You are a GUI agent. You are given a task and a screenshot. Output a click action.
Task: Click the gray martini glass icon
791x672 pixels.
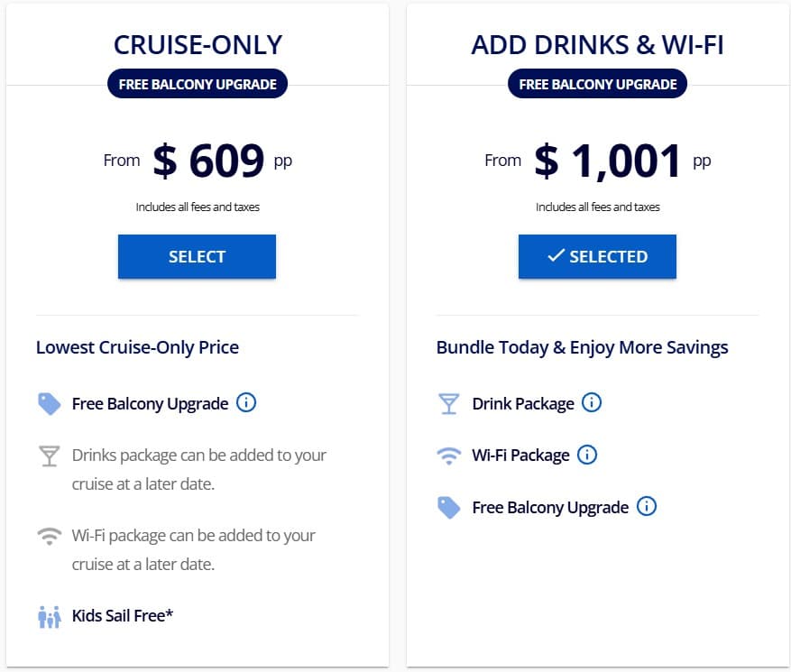[x=50, y=456]
